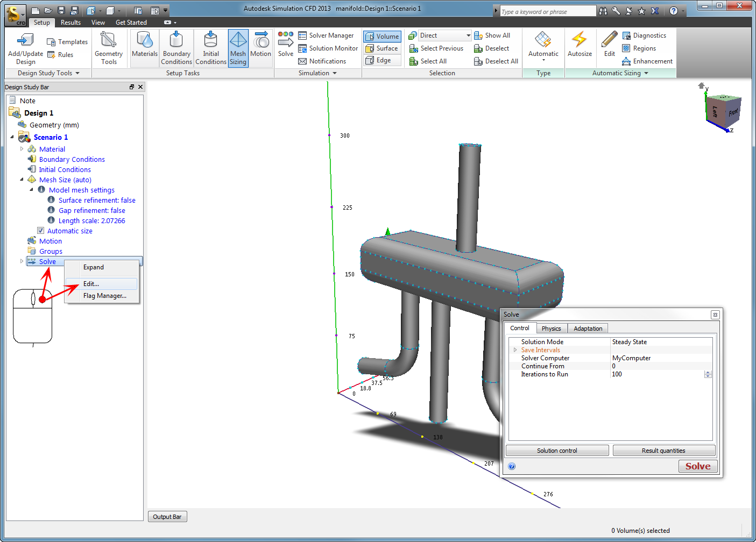Click Select Previous tool
756x542 pixels.
[x=436, y=48]
